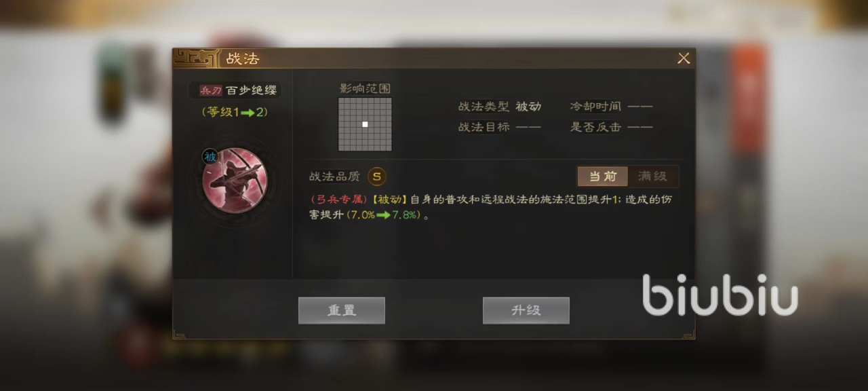Screen dimensions: 868x391
Task: Click the 是否反击 field
Action: (611, 127)
